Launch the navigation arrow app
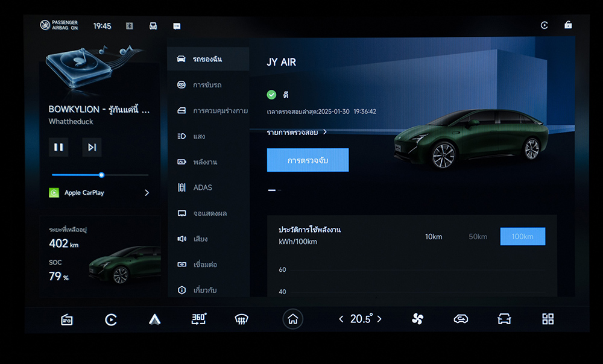The height and width of the screenshot is (364, 603). 154,319
